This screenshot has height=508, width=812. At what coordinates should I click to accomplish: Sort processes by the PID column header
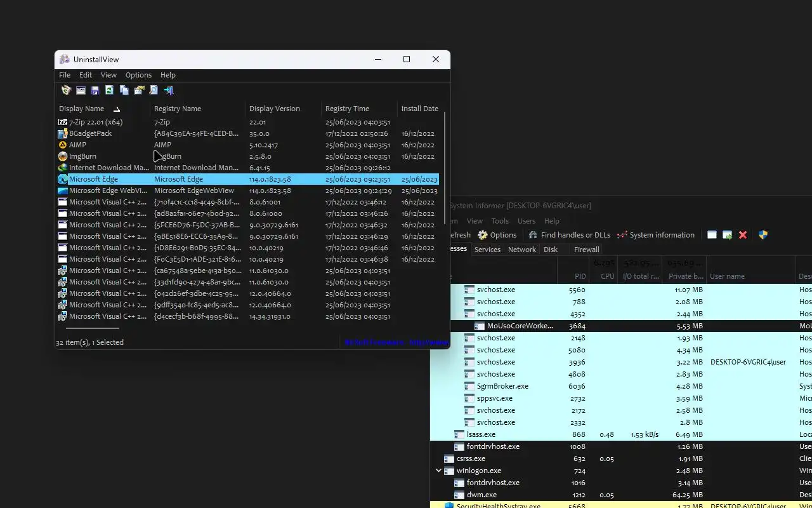(x=573, y=271)
